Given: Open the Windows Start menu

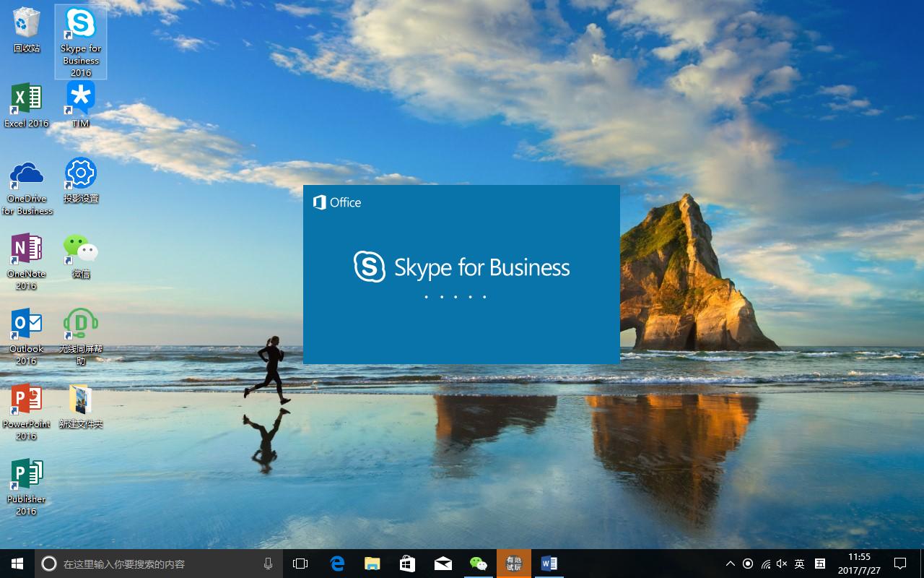Looking at the screenshot, I should (17, 564).
